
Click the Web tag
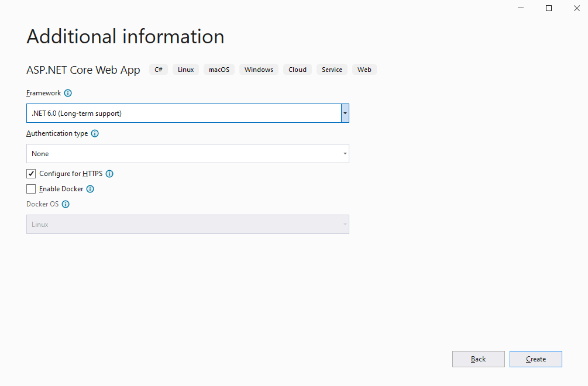coord(364,70)
